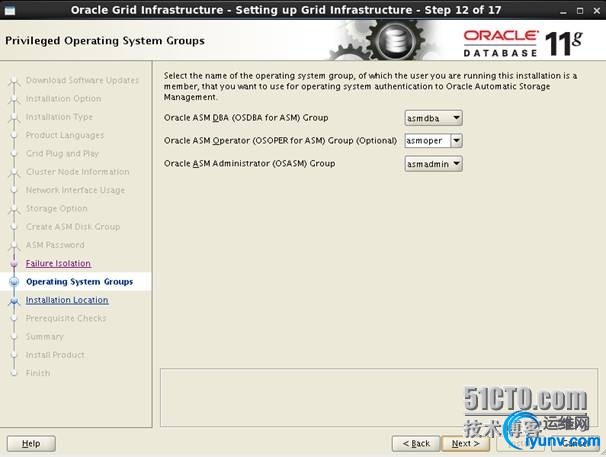
Task: Click the 'Grid Plug and Play' step label
Action: point(62,153)
